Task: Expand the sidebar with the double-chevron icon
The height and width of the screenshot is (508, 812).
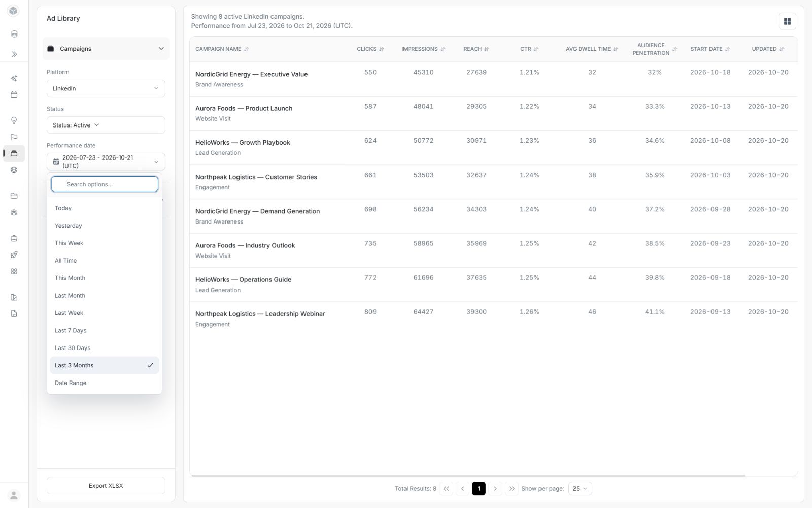Action: (x=14, y=54)
